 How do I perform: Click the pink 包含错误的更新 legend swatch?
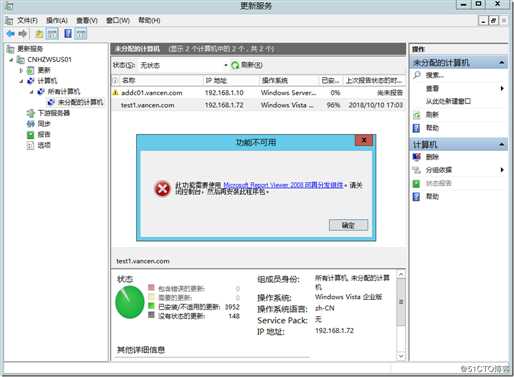coord(151,288)
